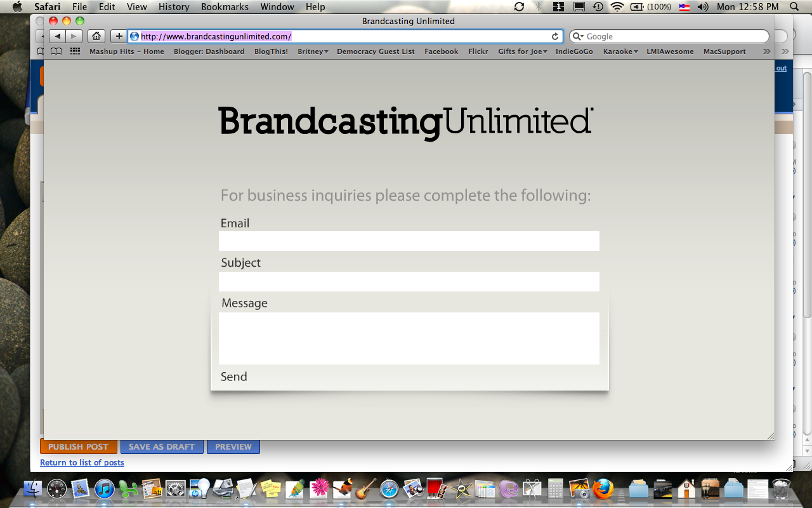Show all bookmarks with the open-book icon
812x508 pixels.
[56, 51]
